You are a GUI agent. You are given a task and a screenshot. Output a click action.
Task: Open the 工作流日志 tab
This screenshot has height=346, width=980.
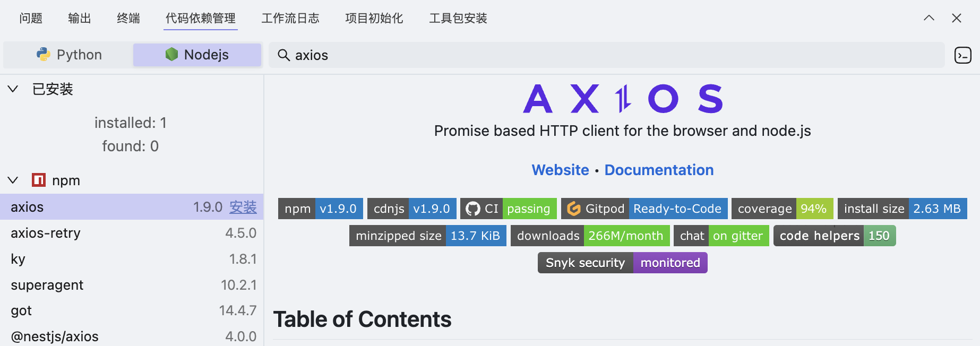coord(290,19)
